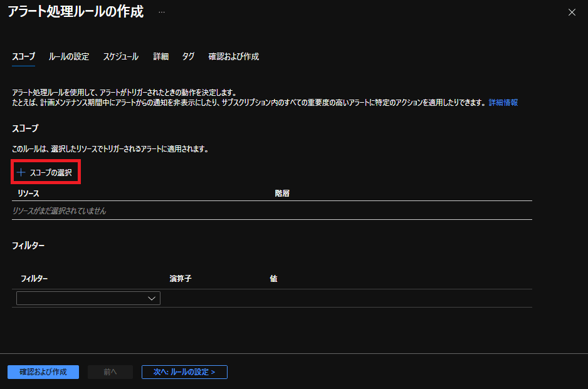Click the 階層 column header
Viewport: 588px width, 389px height.
tap(282, 194)
